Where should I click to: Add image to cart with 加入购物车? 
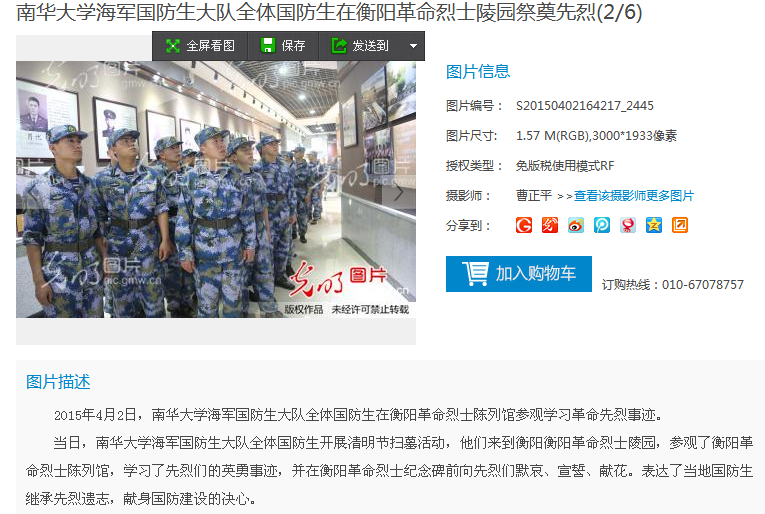[x=519, y=274]
